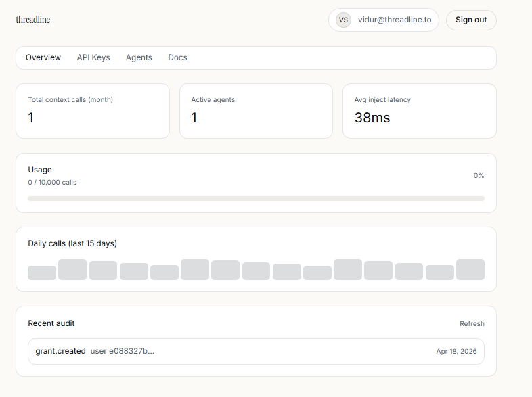The height and width of the screenshot is (397, 532).
Task: Switch to the Overview tab
Action: click(43, 57)
